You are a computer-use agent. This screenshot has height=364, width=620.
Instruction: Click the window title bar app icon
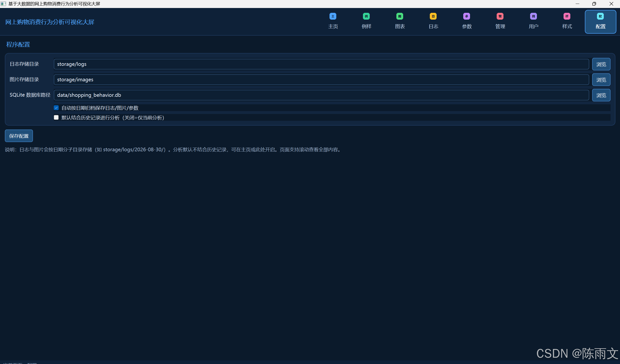tap(3, 4)
